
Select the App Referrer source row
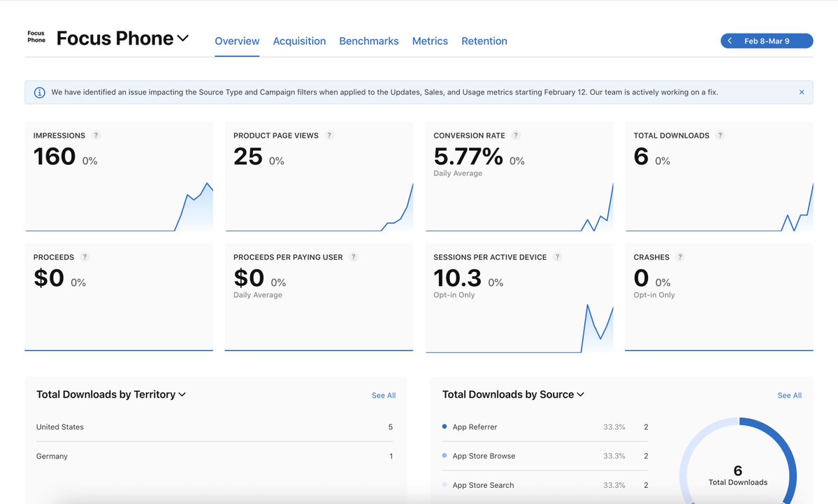pos(545,427)
